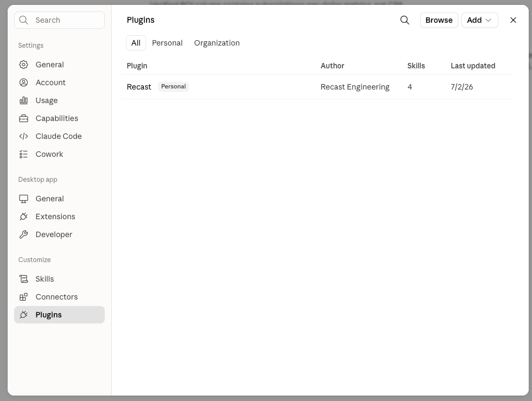Click the skills count 4 cell
This screenshot has height=401, width=532.
pyautogui.click(x=410, y=87)
